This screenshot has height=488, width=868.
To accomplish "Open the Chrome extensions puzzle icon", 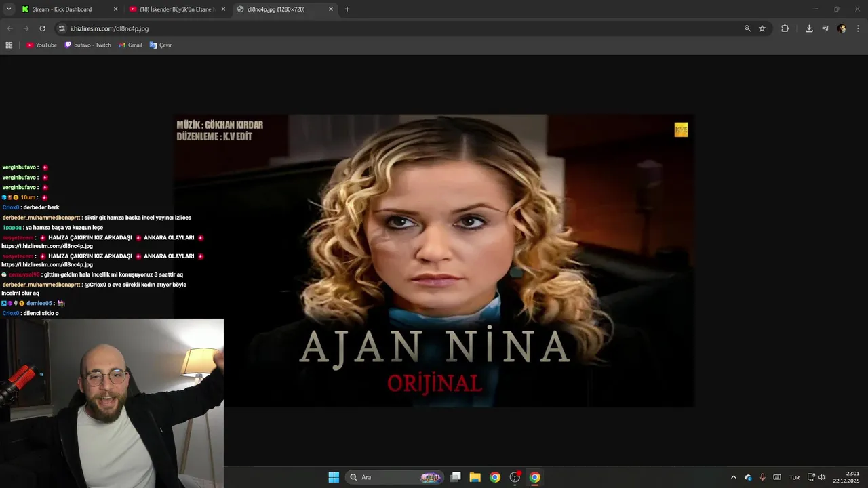I will click(x=785, y=28).
